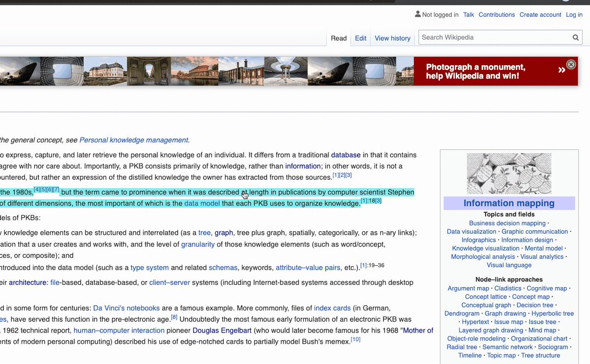Screen dimensions: 590x364
Task: Open the View history tab
Action: pos(392,38)
